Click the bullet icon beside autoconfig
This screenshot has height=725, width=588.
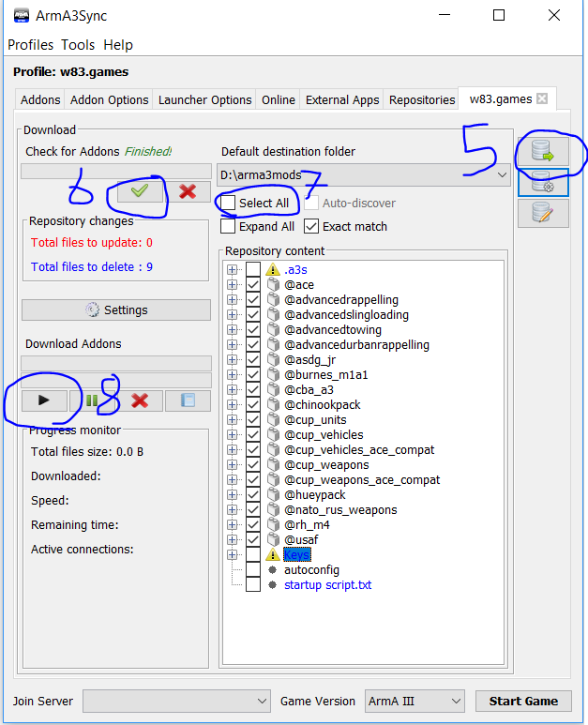click(273, 569)
